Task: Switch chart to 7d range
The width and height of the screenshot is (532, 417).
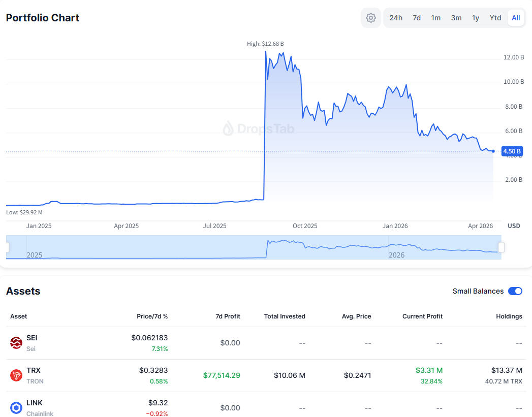Action: tap(417, 18)
